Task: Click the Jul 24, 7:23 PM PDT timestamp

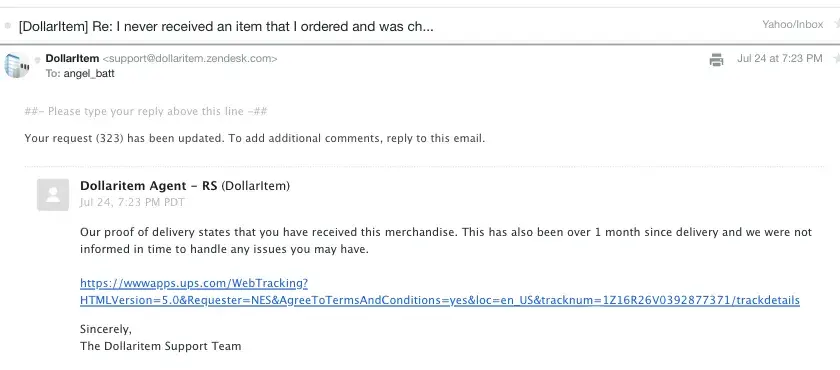Action: click(x=132, y=202)
